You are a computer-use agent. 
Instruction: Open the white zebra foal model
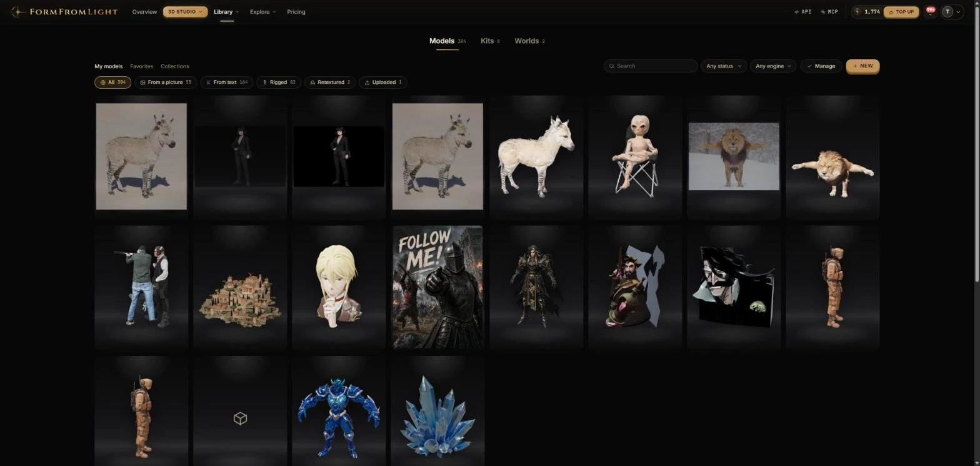[x=536, y=156]
